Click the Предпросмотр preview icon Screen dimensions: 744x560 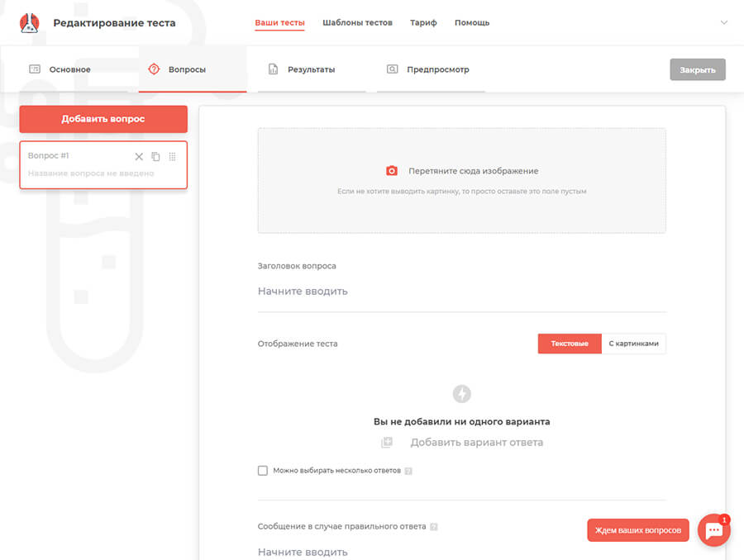point(392,69)
